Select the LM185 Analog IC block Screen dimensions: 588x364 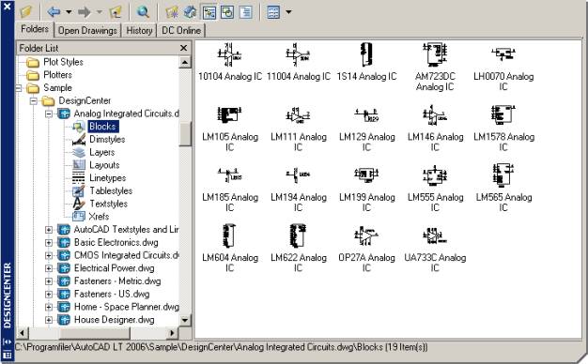pyautogui.click(x=230, y=190)
